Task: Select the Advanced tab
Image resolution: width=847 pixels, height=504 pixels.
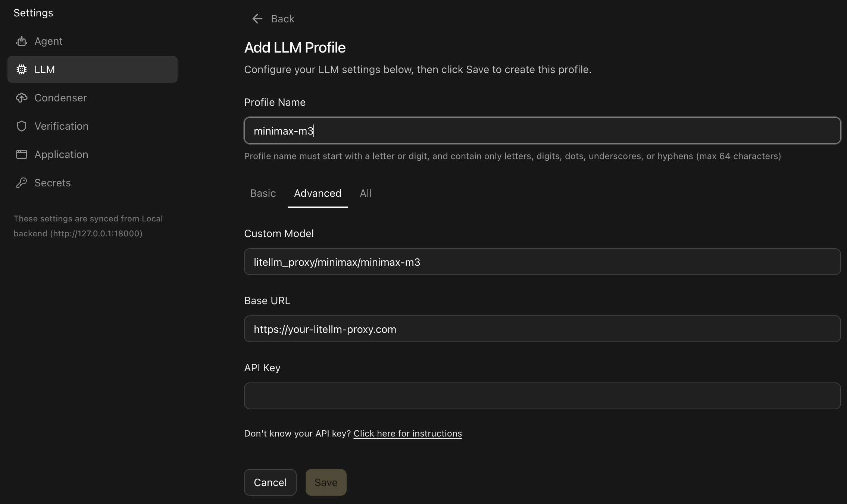Action: [318, 193]
